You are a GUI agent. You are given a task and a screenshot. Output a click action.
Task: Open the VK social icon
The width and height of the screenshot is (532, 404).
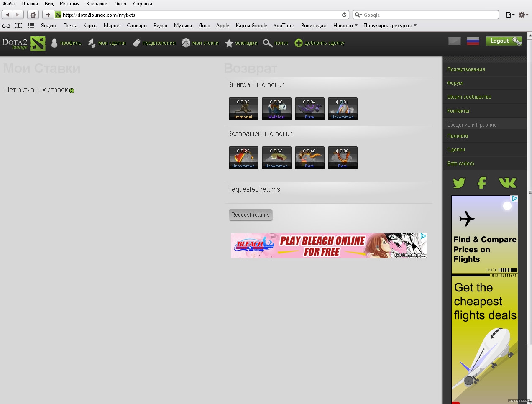[508, 183]
